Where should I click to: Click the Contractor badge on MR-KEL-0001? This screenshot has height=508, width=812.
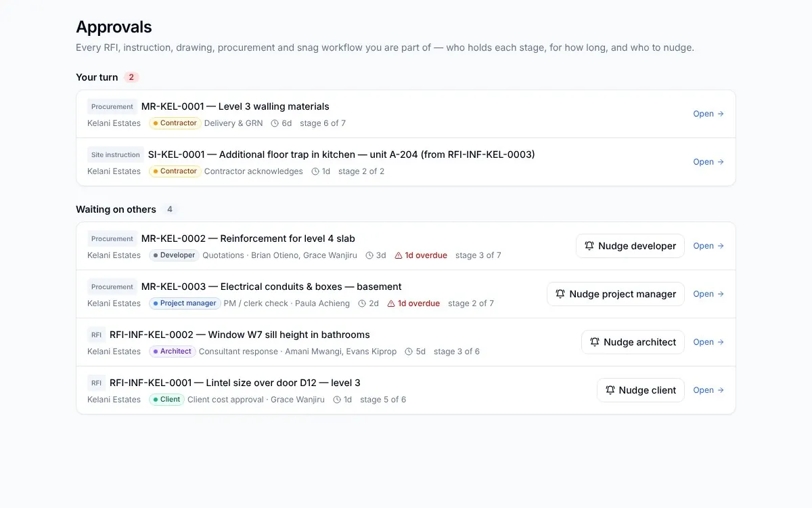point(175,123)
